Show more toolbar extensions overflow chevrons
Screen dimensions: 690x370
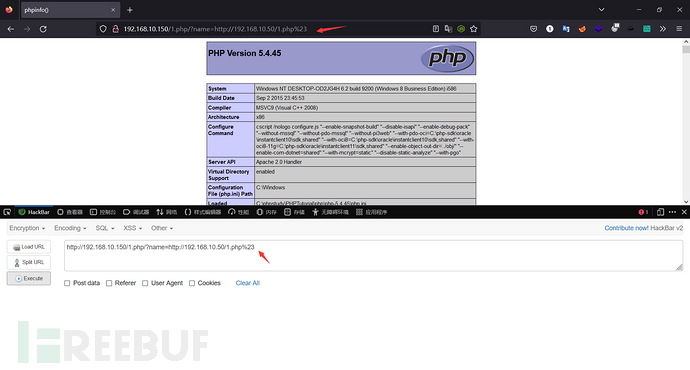663,29
